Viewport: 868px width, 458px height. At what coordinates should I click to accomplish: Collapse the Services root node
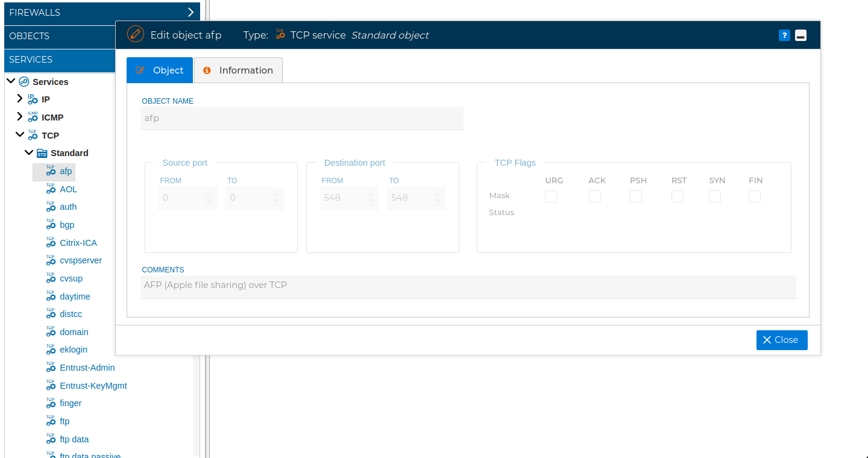(11, 81)
